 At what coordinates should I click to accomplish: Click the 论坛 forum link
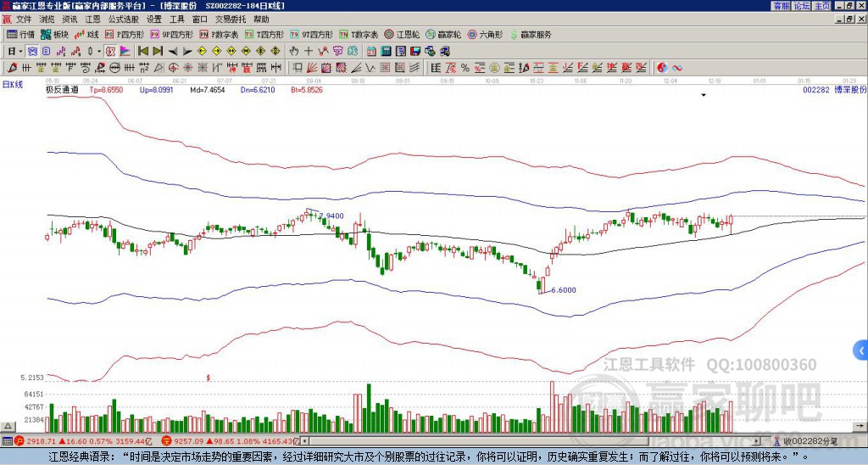[x=801, y=6]
